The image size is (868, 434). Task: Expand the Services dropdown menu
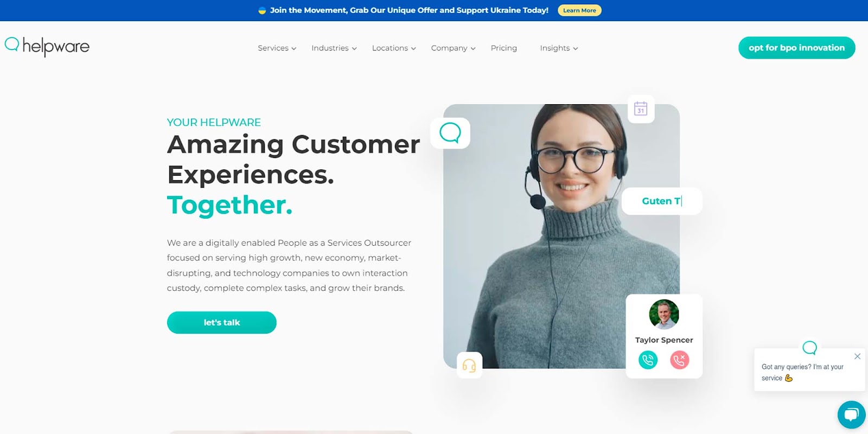pyautogui.click(x=277, y=48)
